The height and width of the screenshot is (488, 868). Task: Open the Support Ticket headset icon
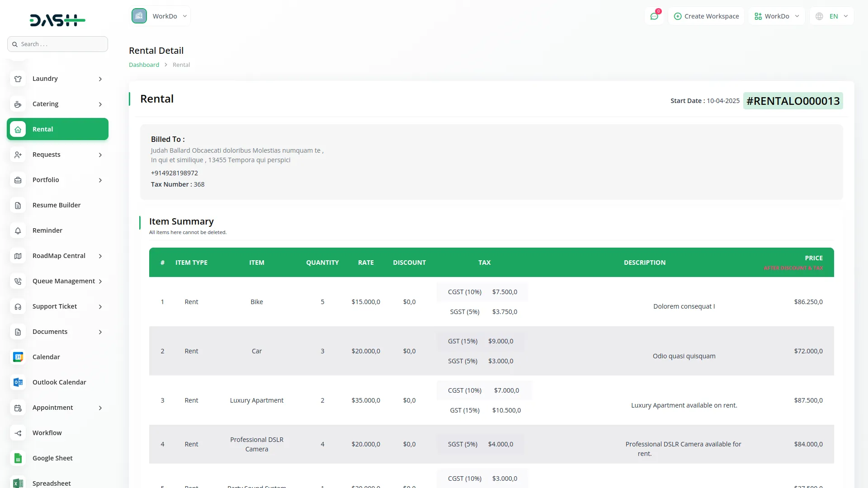click(x=18, y=306)
